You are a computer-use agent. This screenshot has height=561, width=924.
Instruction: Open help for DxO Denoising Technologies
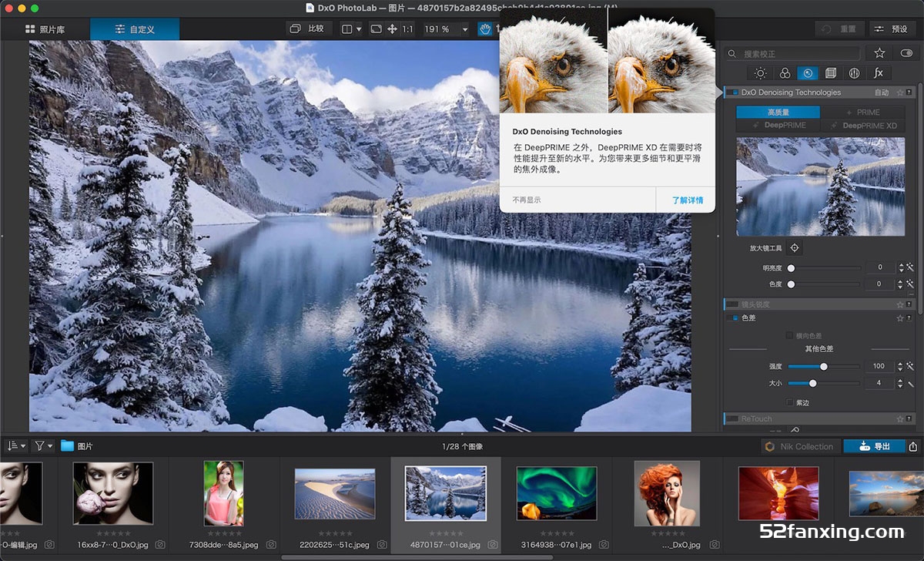click(909, 92)
